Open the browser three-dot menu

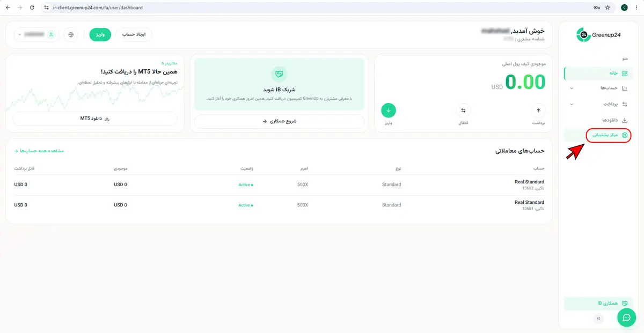637,8
